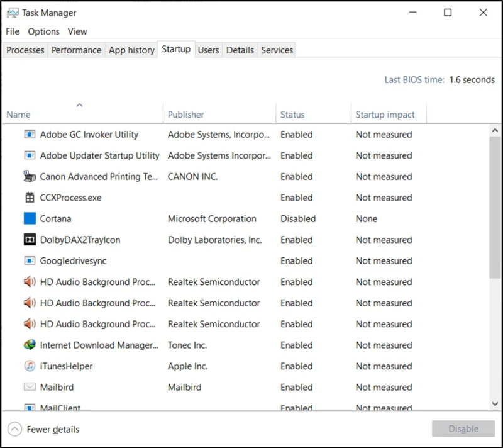Switch to the Performance tab
The width and height of the screenshot is (503, 448).
(76, 50)
